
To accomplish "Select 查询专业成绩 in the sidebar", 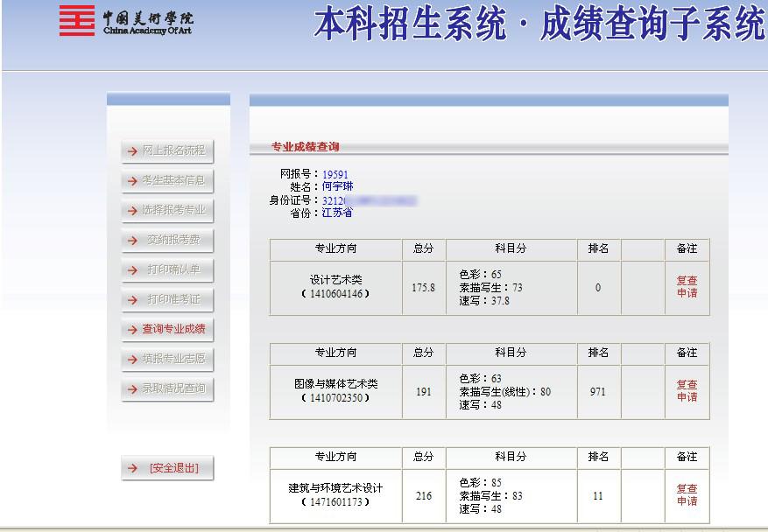I will (x=167, y=329).
